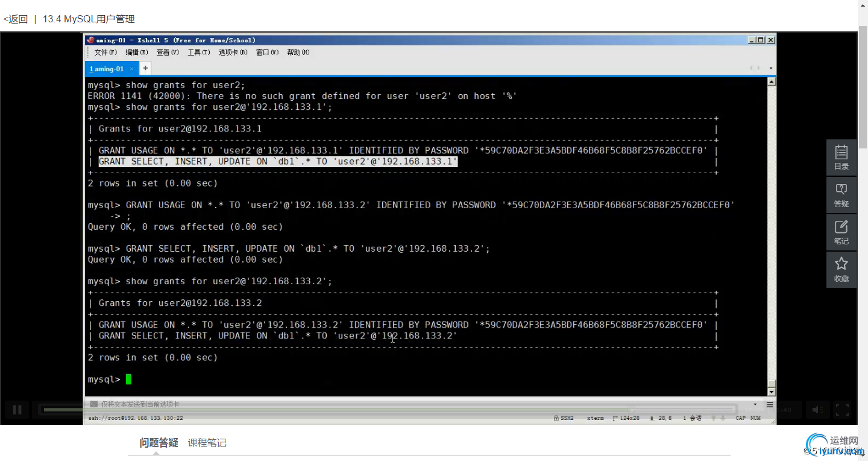
Task: Open the compose bar hamburger menu
Action: pyautogui.click(x=770, y=404)
